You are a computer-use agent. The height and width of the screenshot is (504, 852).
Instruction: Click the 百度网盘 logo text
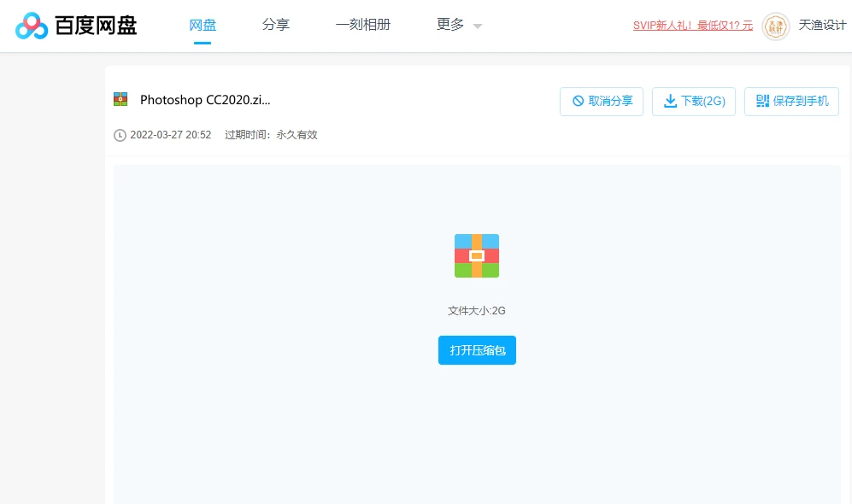coord(96,26)
